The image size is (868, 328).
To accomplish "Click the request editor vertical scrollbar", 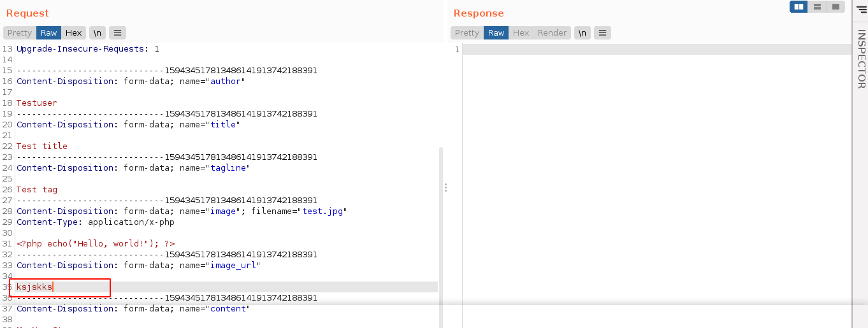I will pyautogui.click(x=441, y=223).
